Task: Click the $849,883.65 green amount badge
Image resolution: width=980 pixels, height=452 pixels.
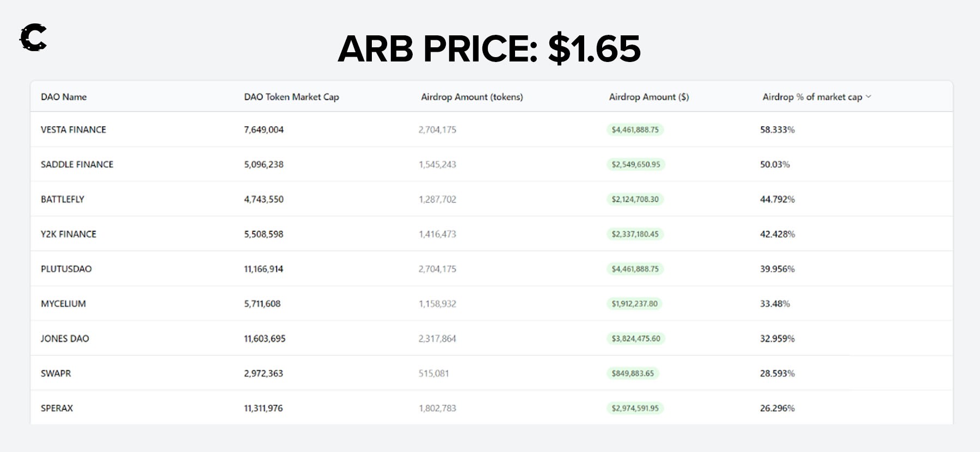Action: coord(633,373)
